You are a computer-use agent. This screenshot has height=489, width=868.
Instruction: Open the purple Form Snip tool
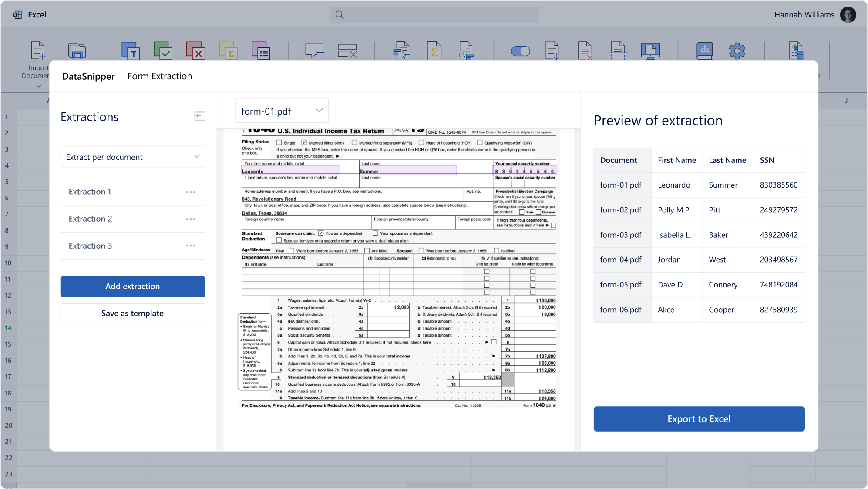[261, 51]
